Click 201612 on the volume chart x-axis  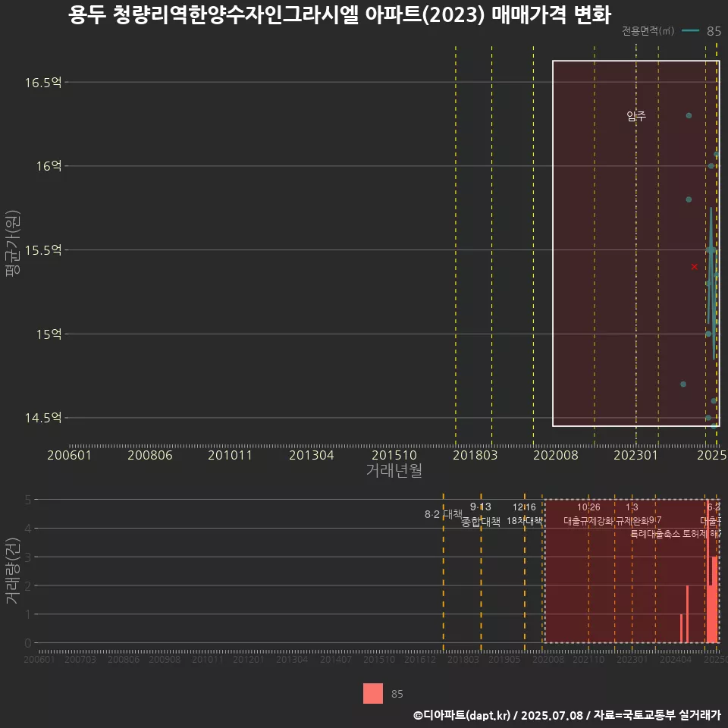pos(419,659)
